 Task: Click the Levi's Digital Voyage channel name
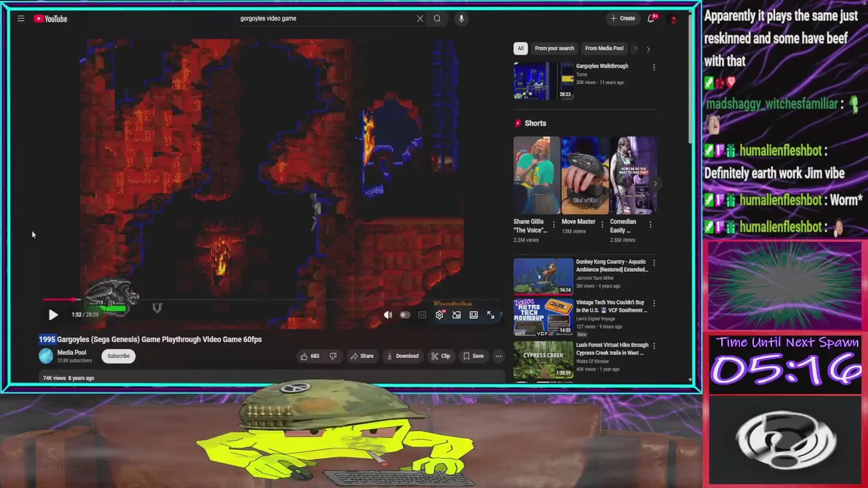[x=598, y=319]
